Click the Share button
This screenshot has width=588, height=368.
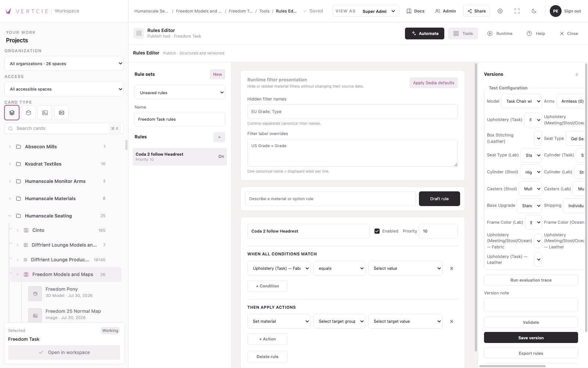click(476, 11)
